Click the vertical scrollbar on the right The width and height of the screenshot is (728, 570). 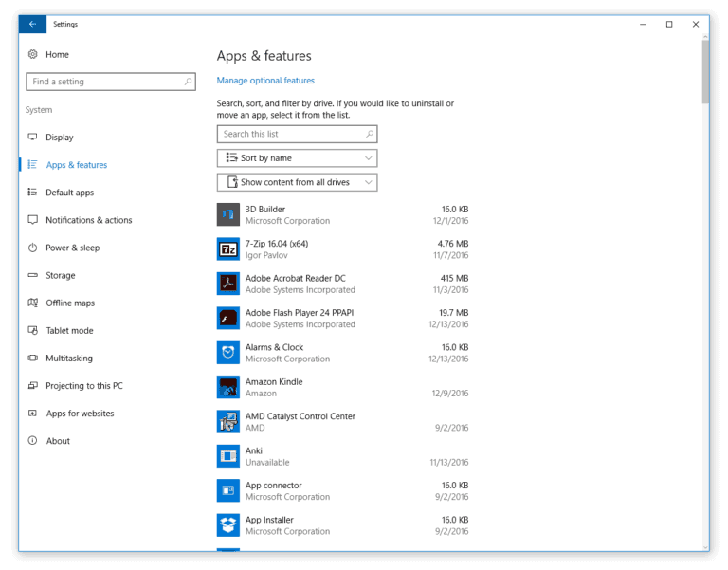(x=704, y=71)
